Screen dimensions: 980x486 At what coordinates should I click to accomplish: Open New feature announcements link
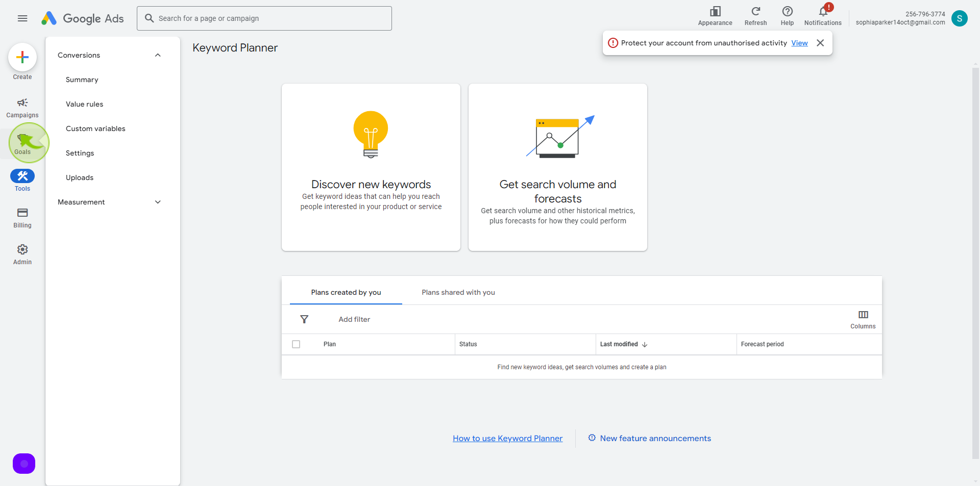[x=655, y=439]
